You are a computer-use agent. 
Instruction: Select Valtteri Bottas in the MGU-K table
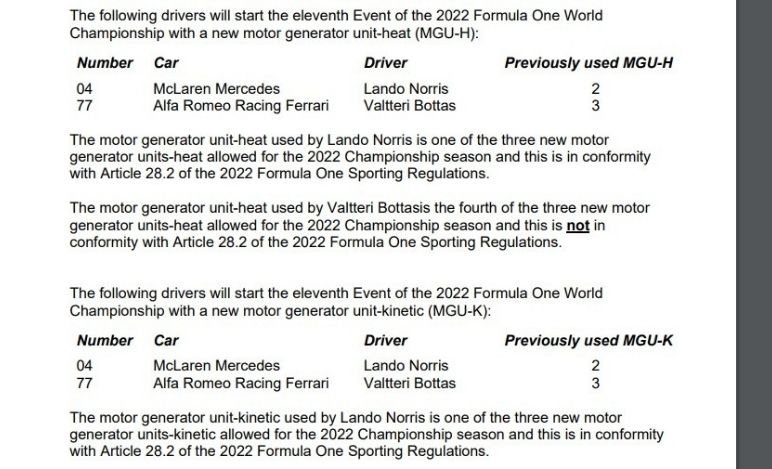tap(409, 383)
